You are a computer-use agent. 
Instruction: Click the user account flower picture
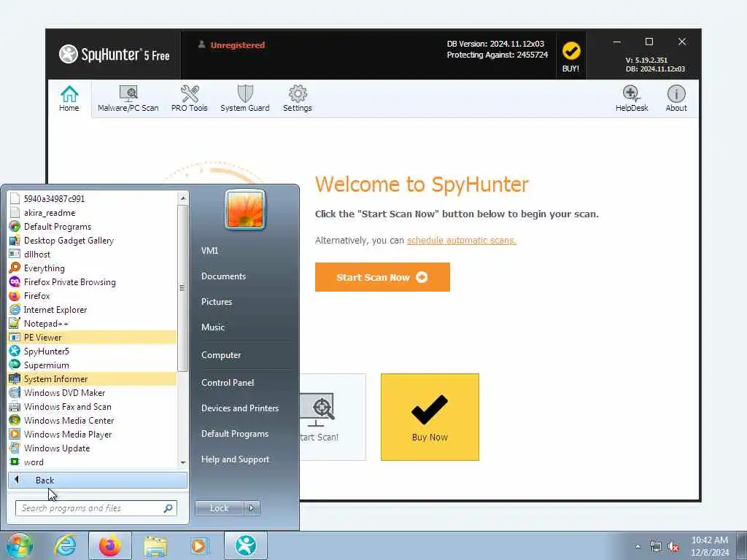[x=245, y=209]
